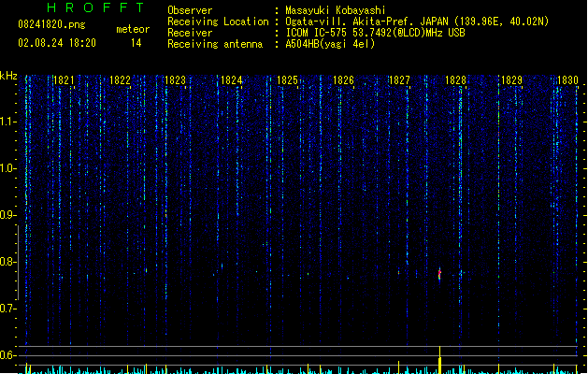Click the 0.9 kHz axis label
The width and height of the screenshot is (588, 374).
click(x=7, y=215)
